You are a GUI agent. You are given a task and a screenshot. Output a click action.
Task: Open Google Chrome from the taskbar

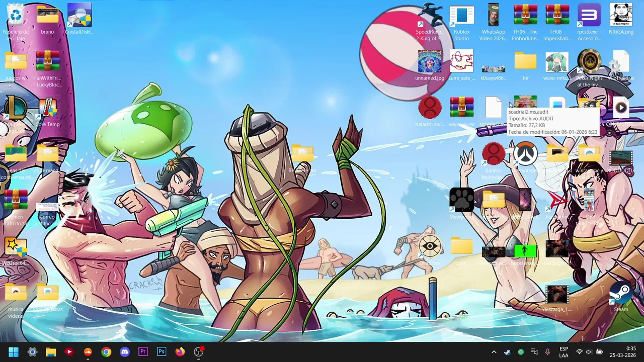(106, 352)
